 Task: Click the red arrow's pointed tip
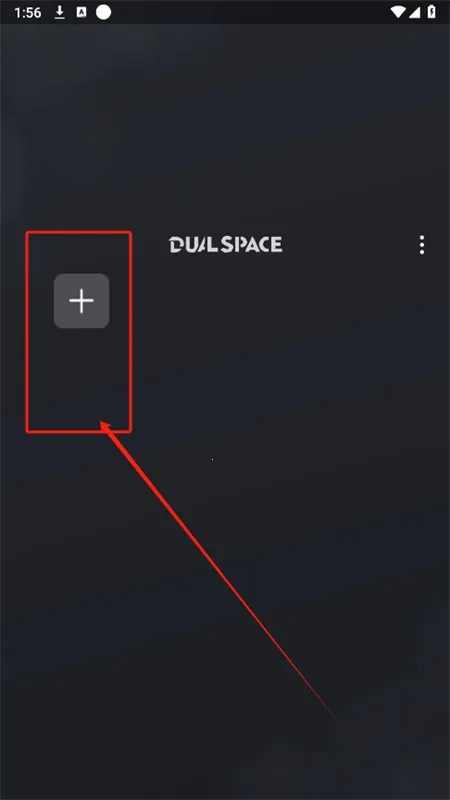click(x=102, y=423)
